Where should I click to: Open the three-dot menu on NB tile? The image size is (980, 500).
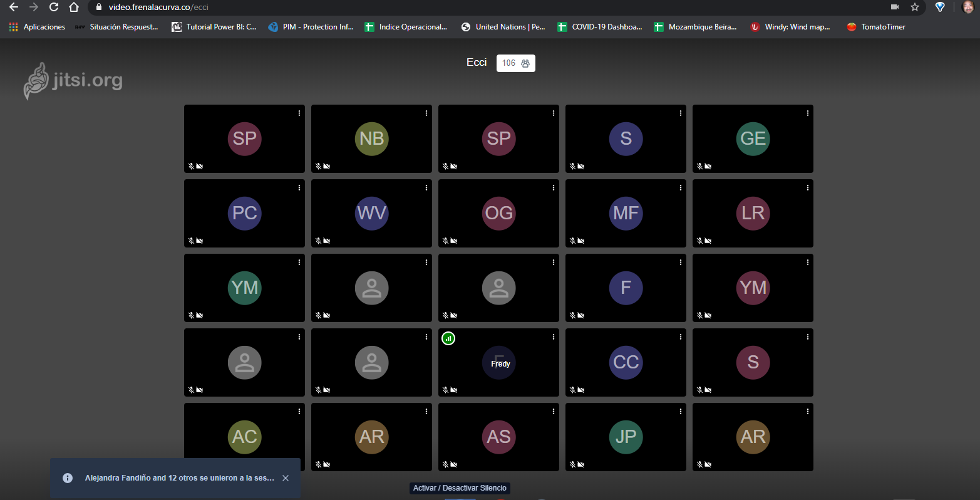tap(426, 113)
